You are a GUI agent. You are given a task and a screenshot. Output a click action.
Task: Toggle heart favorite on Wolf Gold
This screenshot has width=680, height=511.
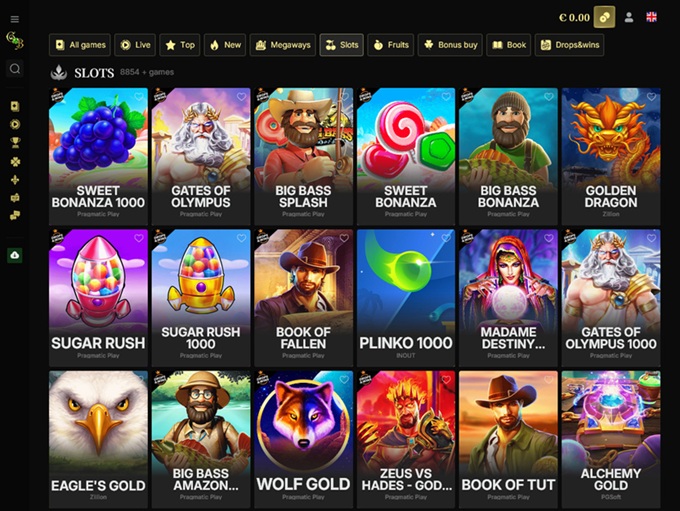pyautogui.click(x=344, y=380)
